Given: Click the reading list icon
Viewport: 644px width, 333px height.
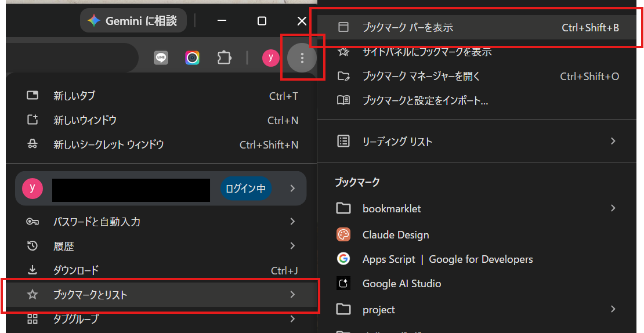Looking at the screenshot, I should click(343, 141).
